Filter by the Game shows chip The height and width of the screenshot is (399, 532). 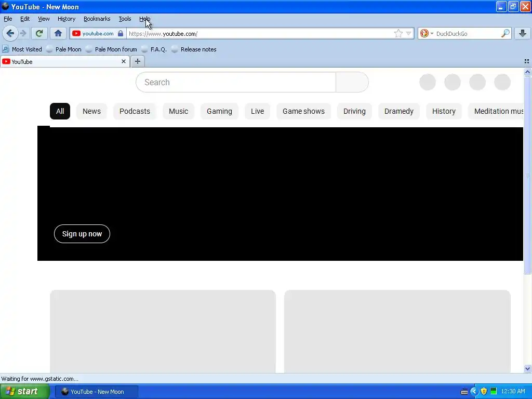pyautogui.click(x=303, y=111)
